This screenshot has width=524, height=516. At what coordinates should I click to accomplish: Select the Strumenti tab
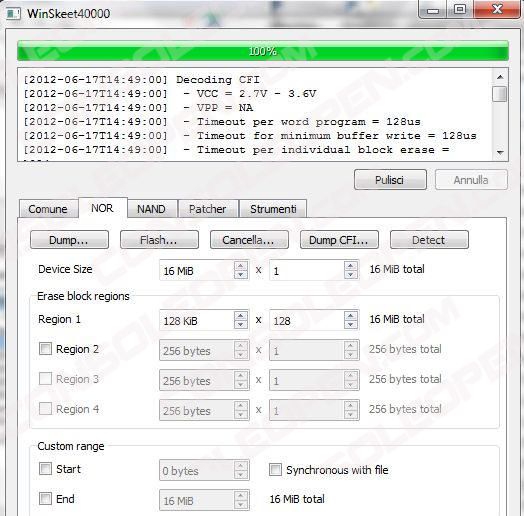(273, 209)
